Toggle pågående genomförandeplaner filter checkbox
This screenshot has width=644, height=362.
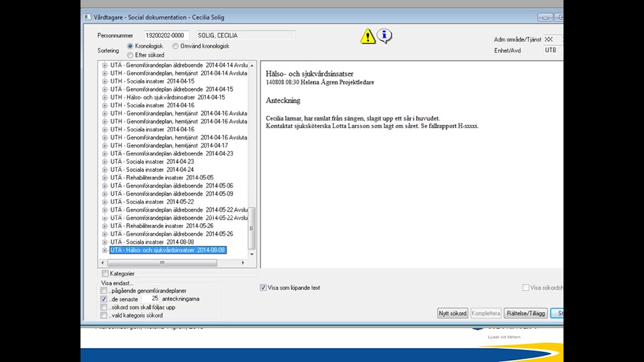[x=104, y=291]
